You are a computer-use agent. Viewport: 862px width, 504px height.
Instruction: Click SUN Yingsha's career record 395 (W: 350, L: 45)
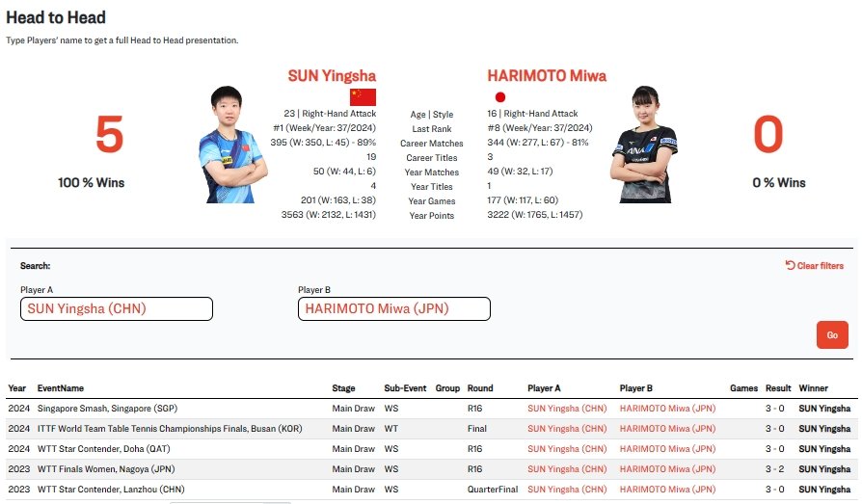(x=323, y=143)
